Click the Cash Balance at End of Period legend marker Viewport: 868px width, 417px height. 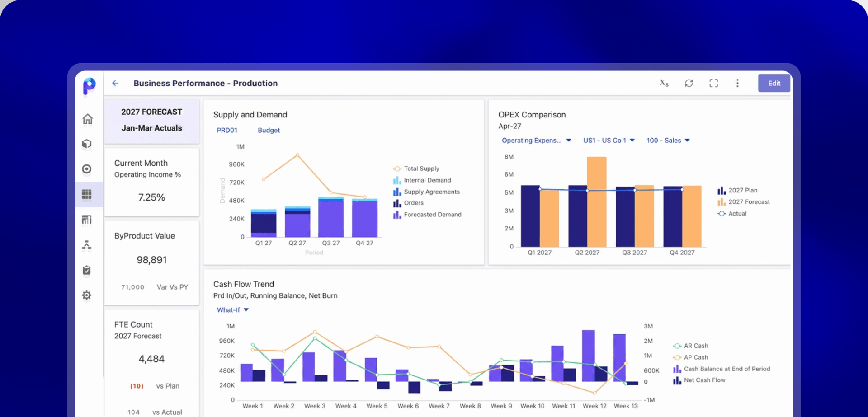(677, 369)
